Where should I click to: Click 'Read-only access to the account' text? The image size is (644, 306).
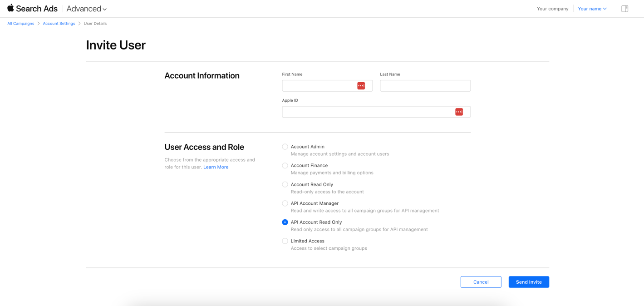(x=327, y=192)
